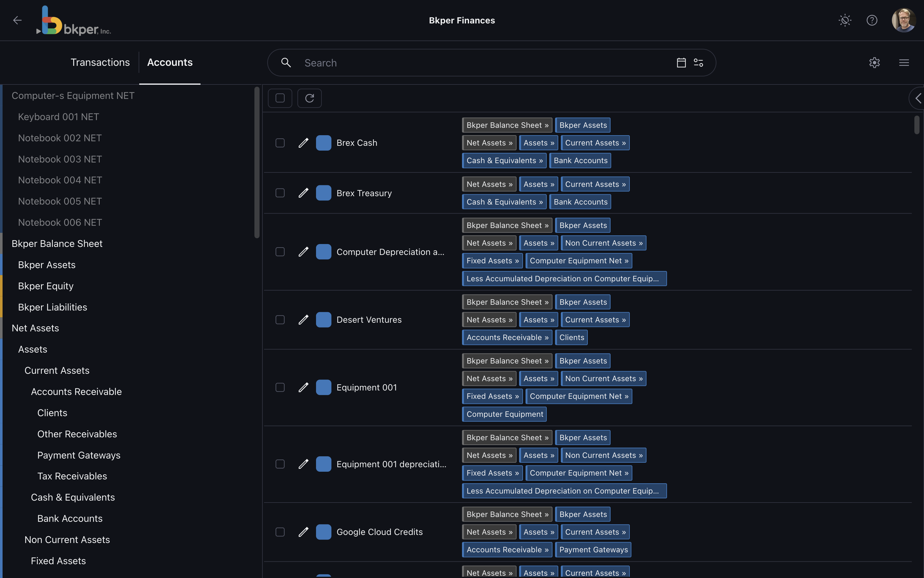Select Current Assets in sidebar tree

(x=57, y=371)
